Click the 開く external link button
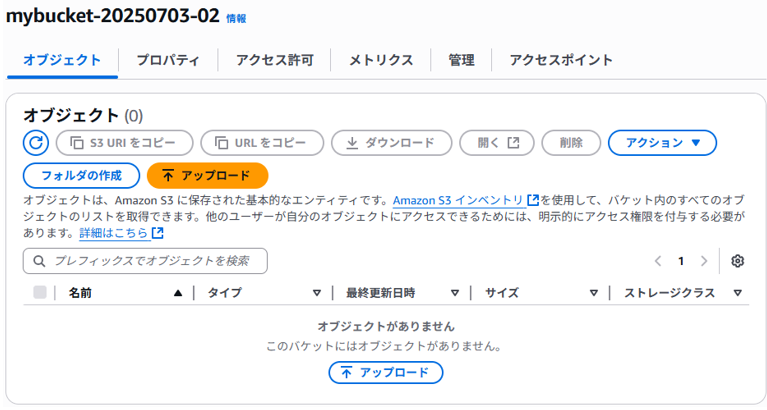767x410 pixels. point(496,143)
